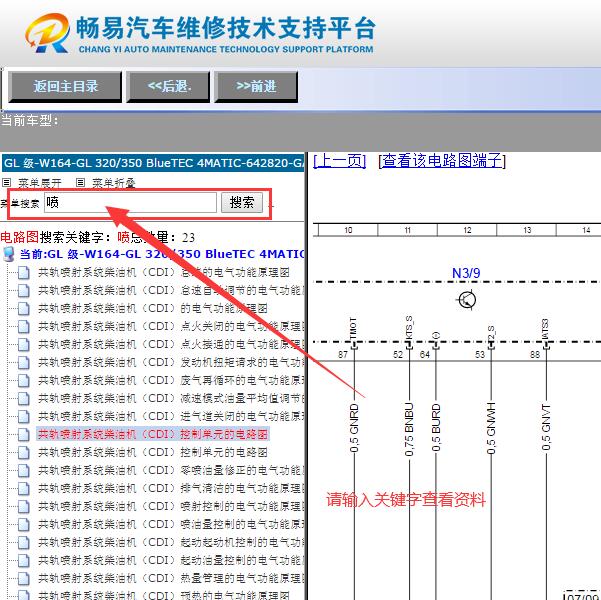Open the 查看该电路图端子 link
The width and height of the screenshot is (601, 600).
tap(442, 160)
